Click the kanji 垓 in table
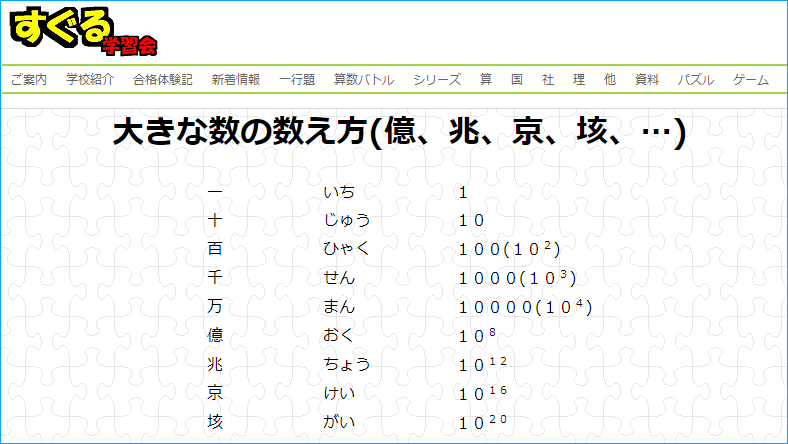788x444 pixels. click(215, 421)
